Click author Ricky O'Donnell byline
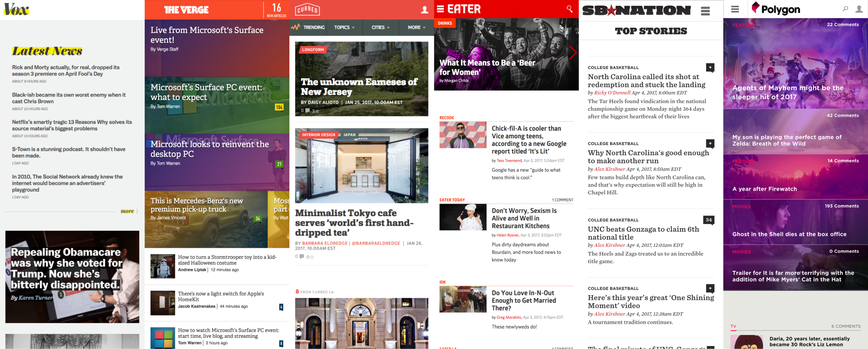Screen dimensions: 868x349 point(612,92)
